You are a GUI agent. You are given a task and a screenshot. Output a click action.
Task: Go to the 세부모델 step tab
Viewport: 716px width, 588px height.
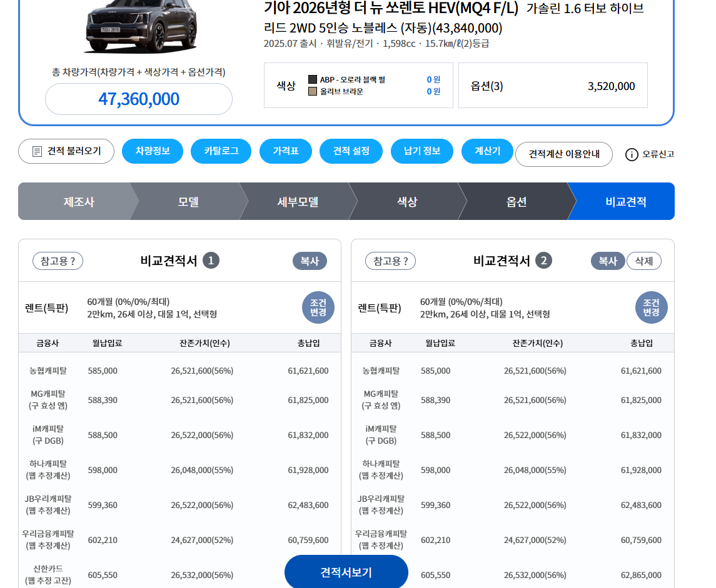pyautogui.click(x=298, y=202)
